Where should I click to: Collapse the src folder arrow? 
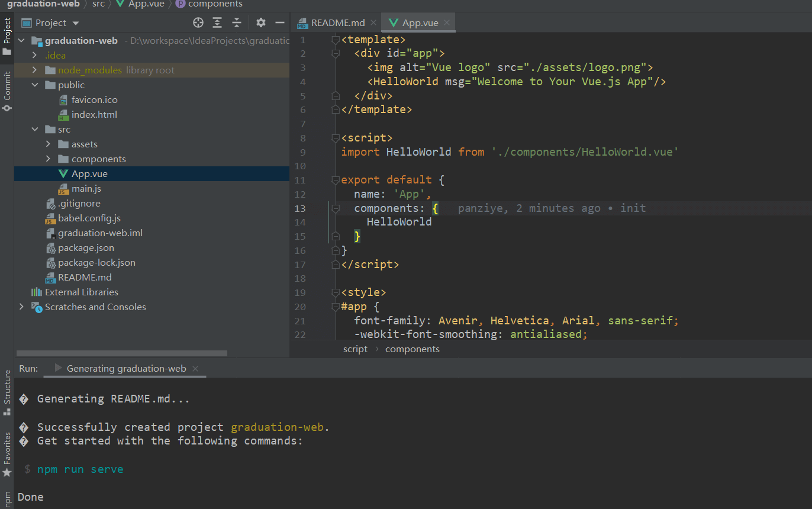(35, 130)
